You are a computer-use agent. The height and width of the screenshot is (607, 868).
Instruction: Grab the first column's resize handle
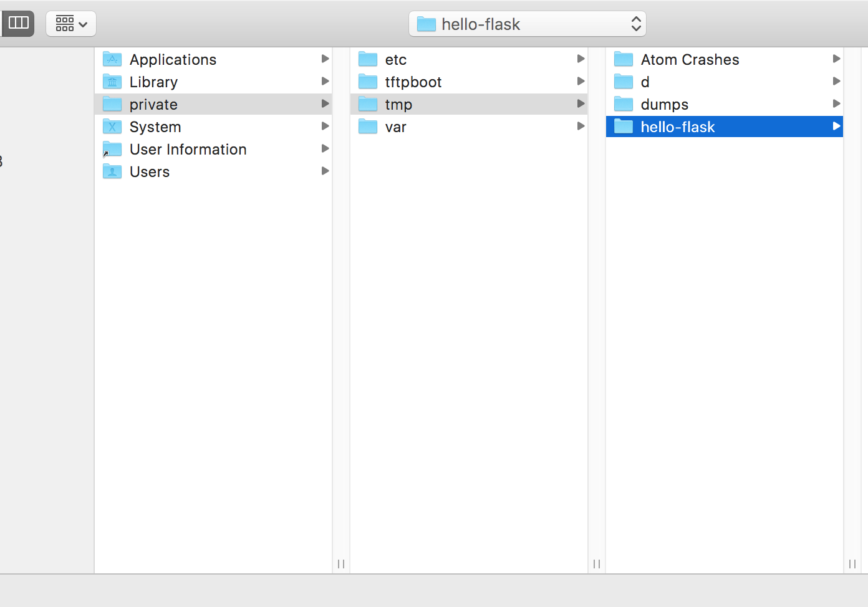341,563
